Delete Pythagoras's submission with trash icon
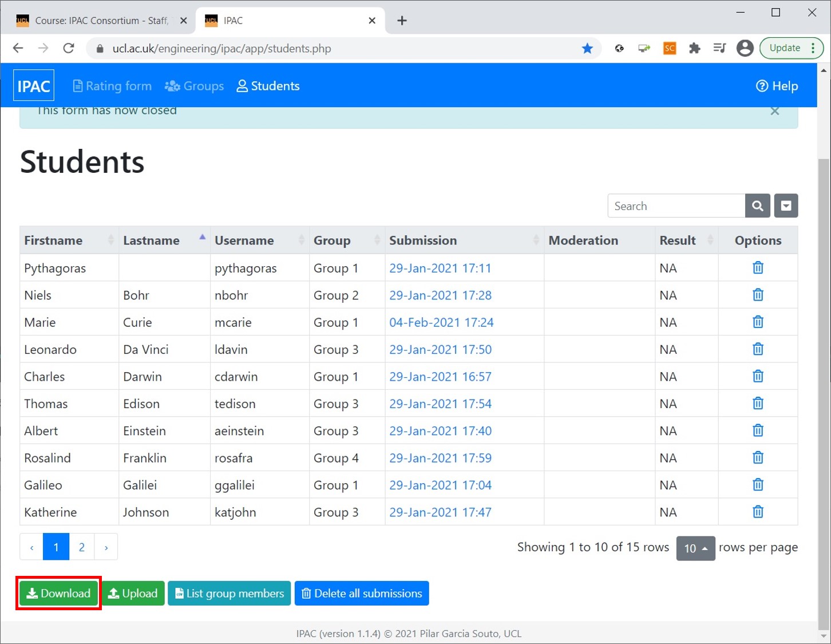The height and width of the screenshot is (644, 831). [x=758, y=267]
